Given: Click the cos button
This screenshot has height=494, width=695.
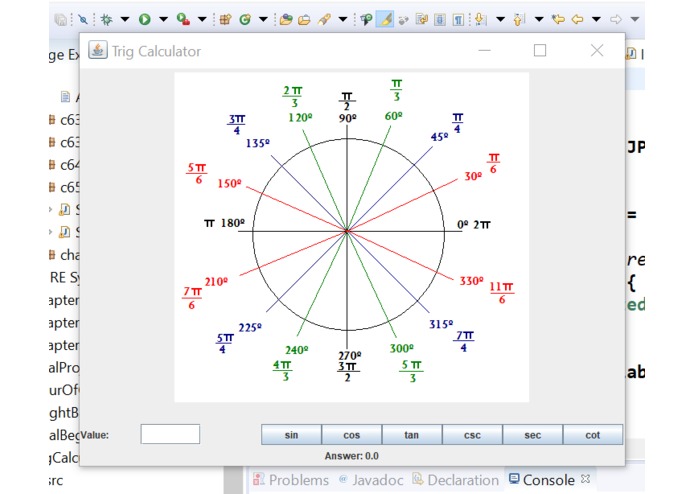Looking at the screenshot, I should (351, 435).
